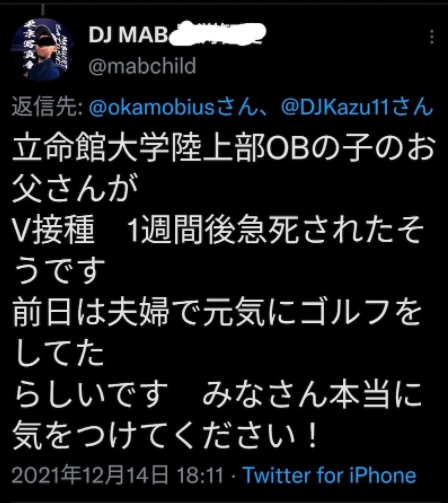Tap the tweet line with V接種 1週間後
This screenshot has width=448, height=503.
[218, 230]
